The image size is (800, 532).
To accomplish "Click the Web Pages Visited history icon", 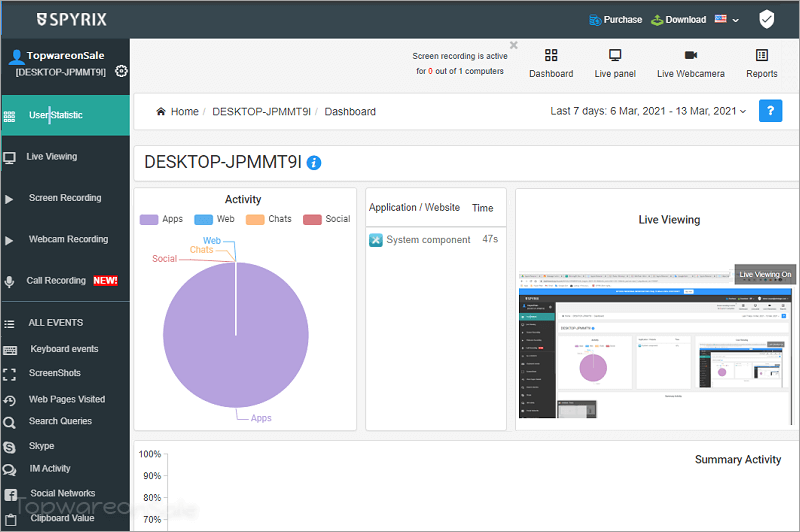I will click(x=9, y=400).
